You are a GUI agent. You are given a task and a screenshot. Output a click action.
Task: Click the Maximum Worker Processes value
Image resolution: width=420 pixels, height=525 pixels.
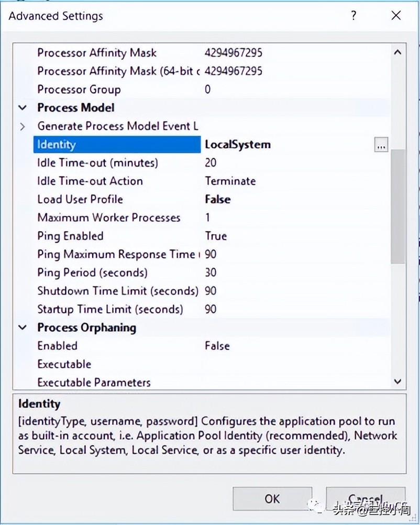click(208, 218)
